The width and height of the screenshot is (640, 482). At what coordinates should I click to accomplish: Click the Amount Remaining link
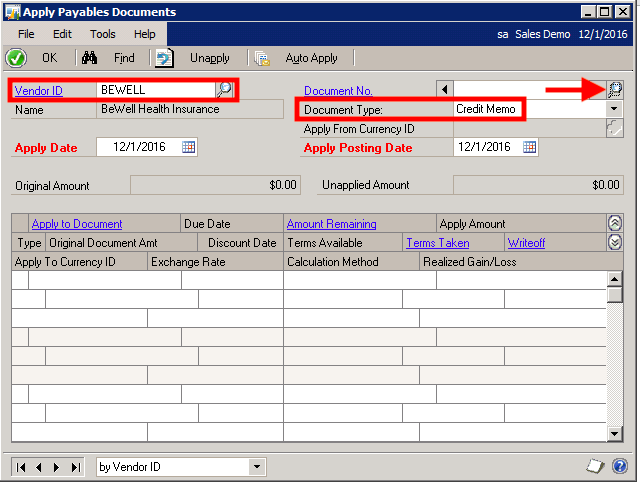[x=331, y=224]
